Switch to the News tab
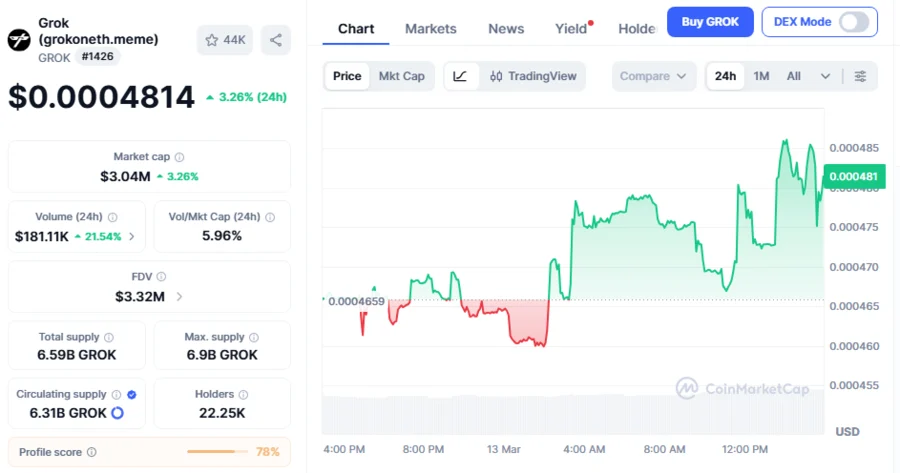Image resolution: width=900 pixels, height=473 pixels. pos(506,29)
